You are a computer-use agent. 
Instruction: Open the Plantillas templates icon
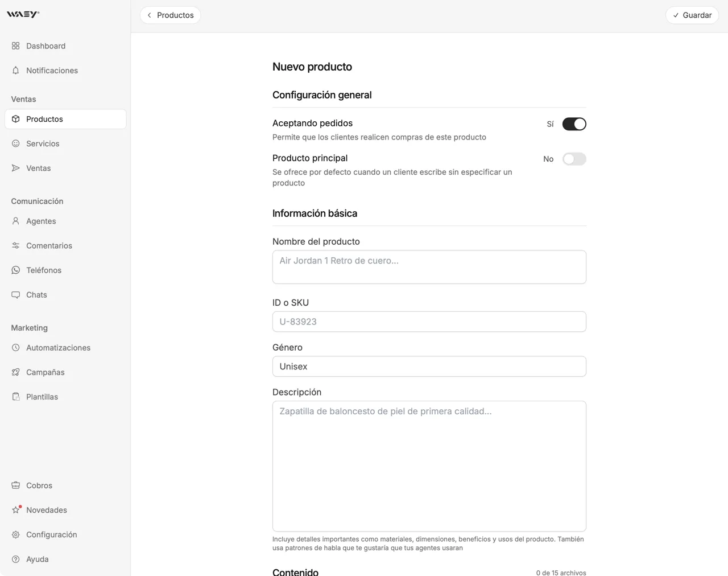click(x=15, y=396)
